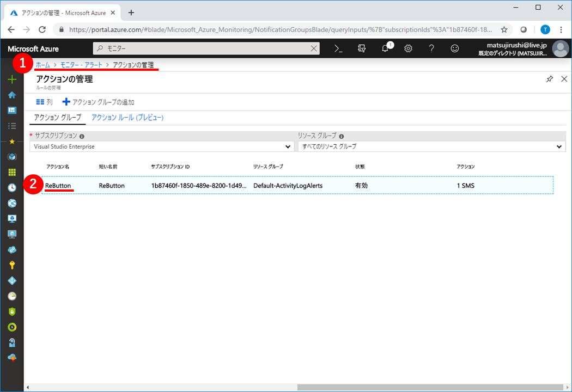
Task: Click the 有効 status cell
Action: (x=361, y=186)
